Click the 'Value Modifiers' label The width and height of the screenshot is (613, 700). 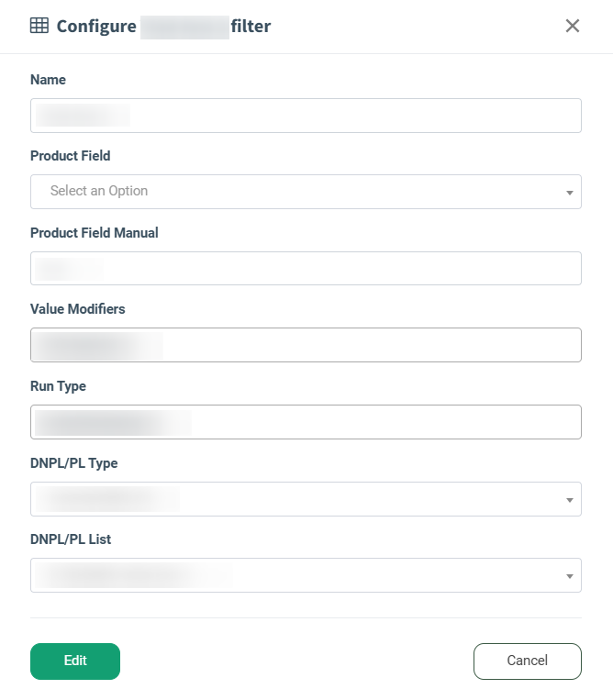pos(77,309)
